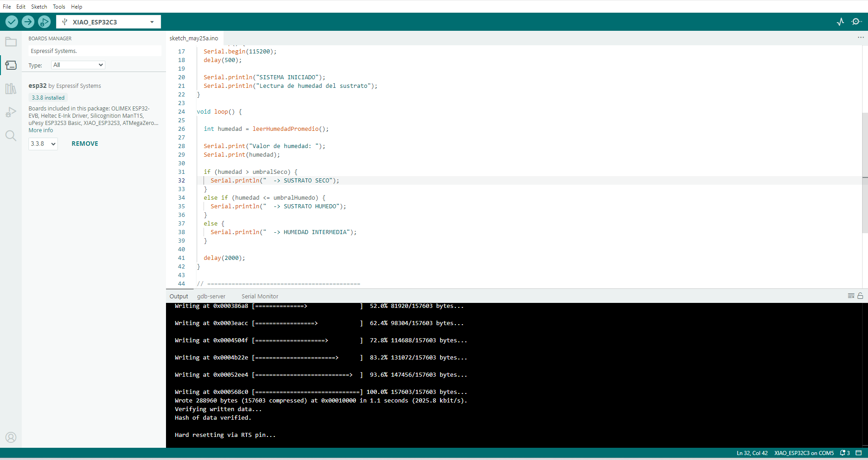Open the Type filter dropdown
Viewport: 868px width, 460px height.
click(78, 65)
